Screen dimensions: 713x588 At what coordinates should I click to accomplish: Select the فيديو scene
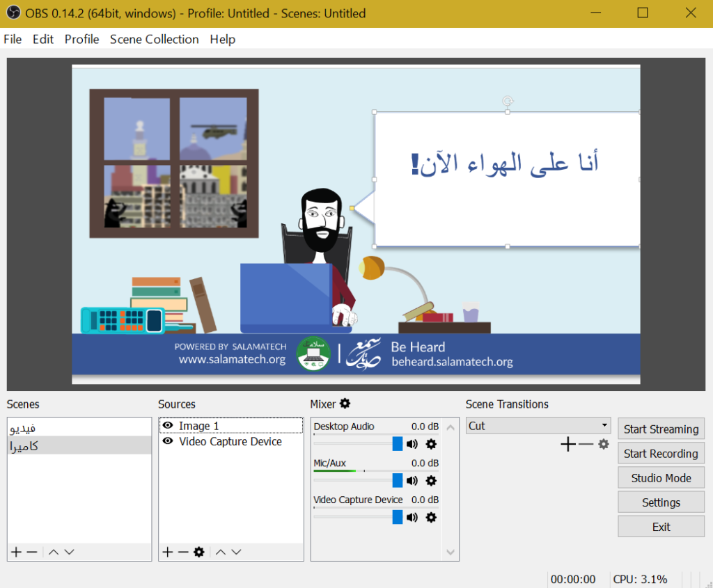(x=79, y=427)
